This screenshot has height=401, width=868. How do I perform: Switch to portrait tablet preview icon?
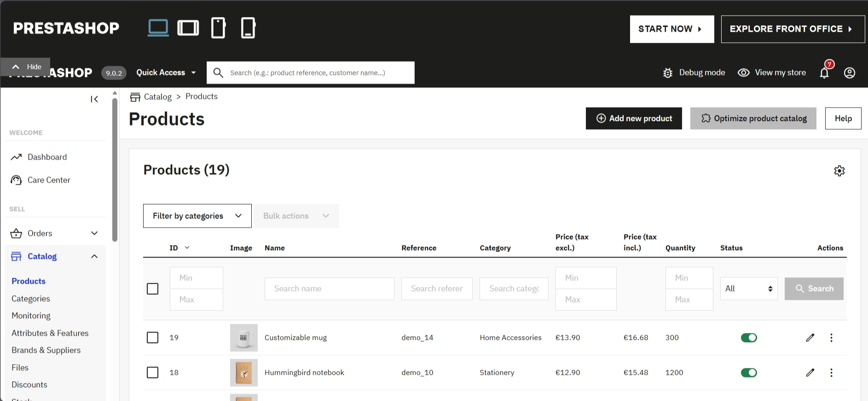click(x=218, y=28)
